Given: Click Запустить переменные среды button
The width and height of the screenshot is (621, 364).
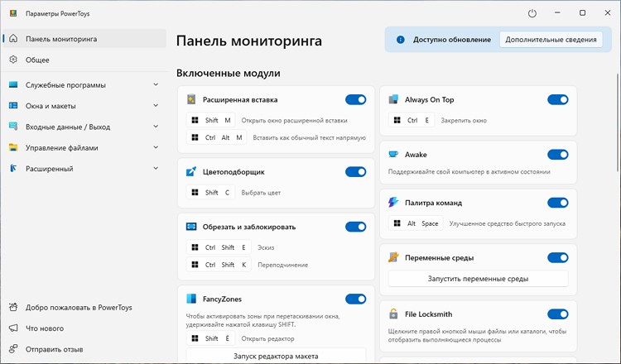Looking at the screenshot, I should [x=478, y=279].
